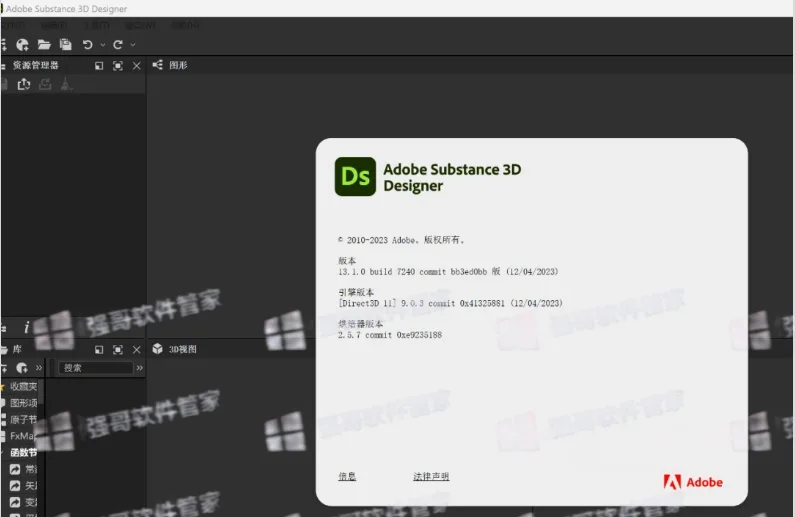Open the 窗口(W) menu
Screen dimensions: 795x517
point(140,25)
